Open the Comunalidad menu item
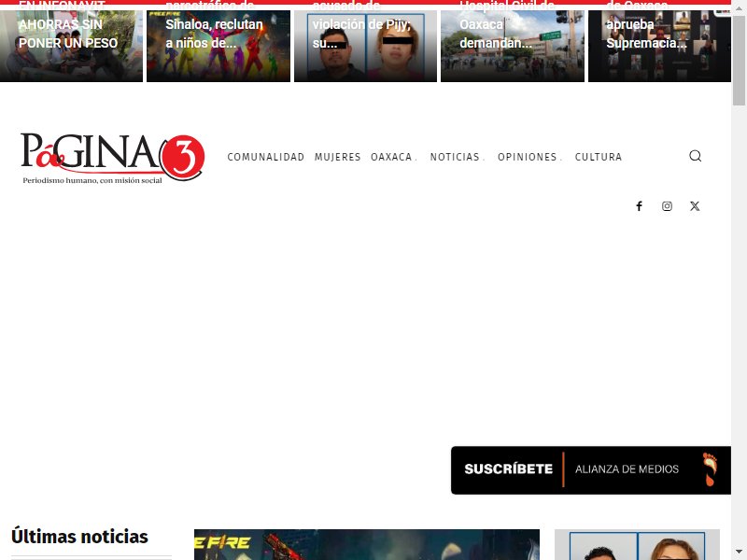Screen dimensions: 747x560 266,157
